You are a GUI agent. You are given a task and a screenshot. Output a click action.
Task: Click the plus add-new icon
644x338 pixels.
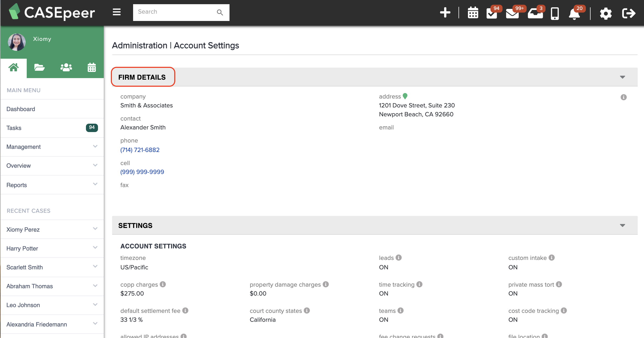click(x=445, y=13)
